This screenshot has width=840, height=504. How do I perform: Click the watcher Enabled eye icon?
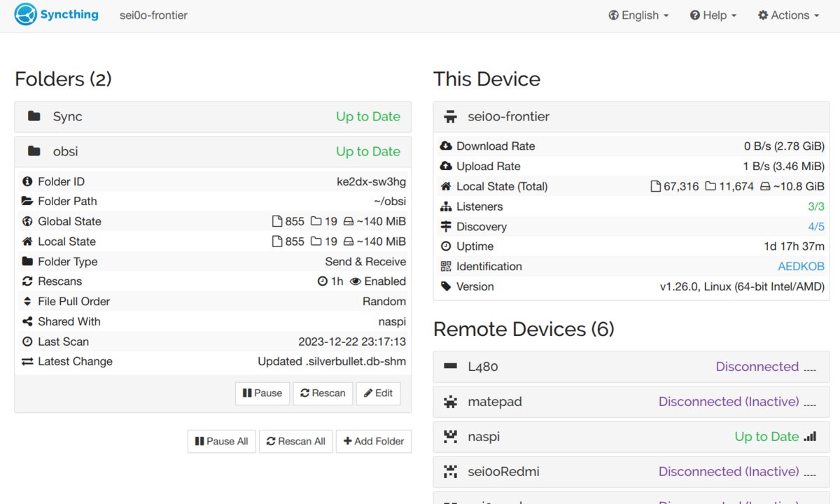click(x=356, y=281)
